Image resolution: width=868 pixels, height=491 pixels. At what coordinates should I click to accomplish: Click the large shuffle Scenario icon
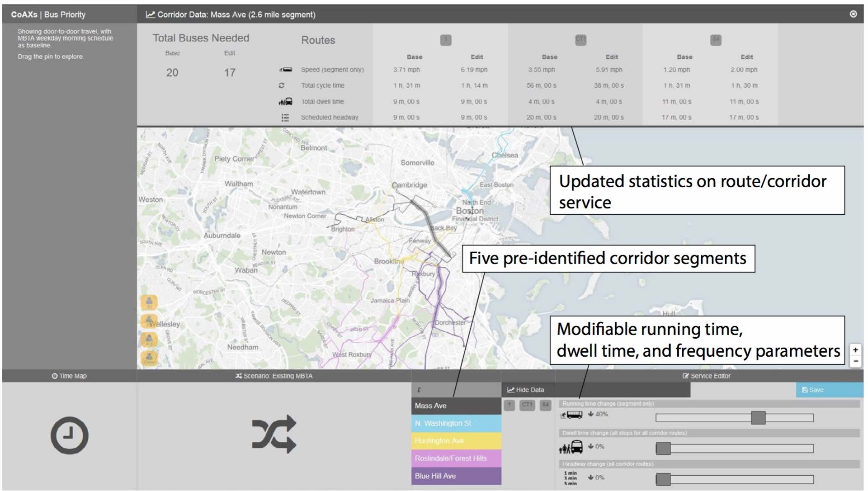coord(274,434)
